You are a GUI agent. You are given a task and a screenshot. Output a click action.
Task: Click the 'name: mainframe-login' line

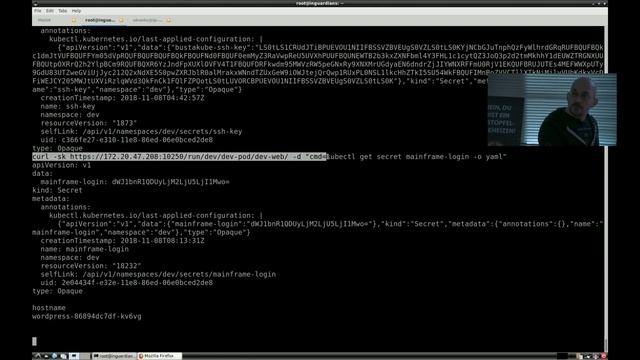pos(84,249)
